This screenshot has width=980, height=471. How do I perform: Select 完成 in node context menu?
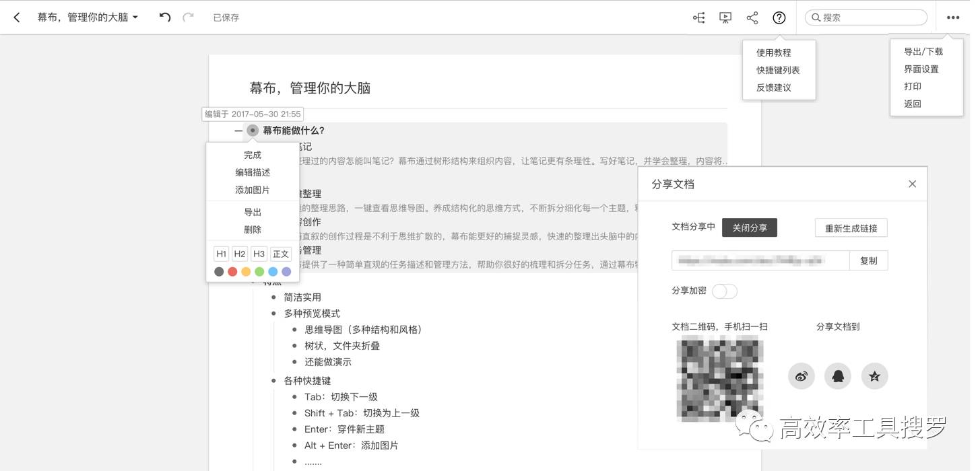253,155
